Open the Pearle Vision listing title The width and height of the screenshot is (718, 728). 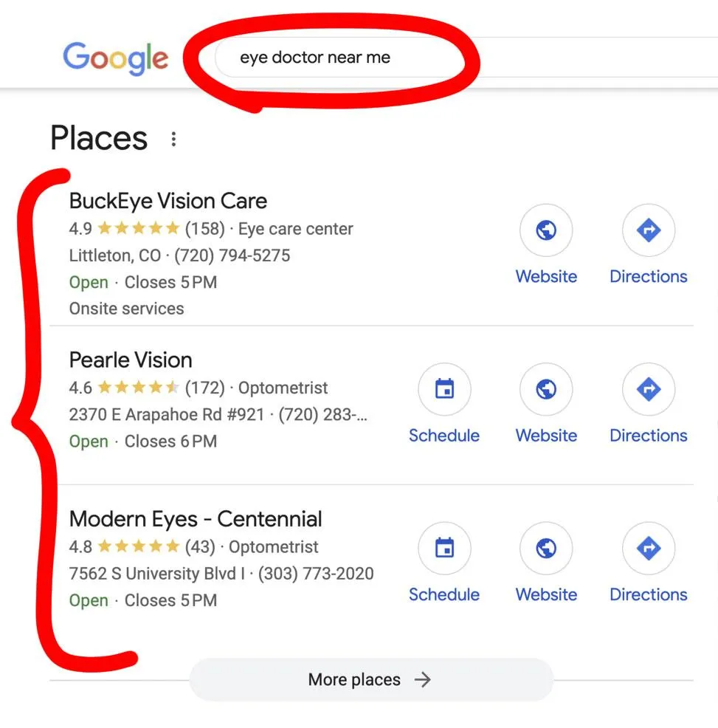click(x=131, y=360)
